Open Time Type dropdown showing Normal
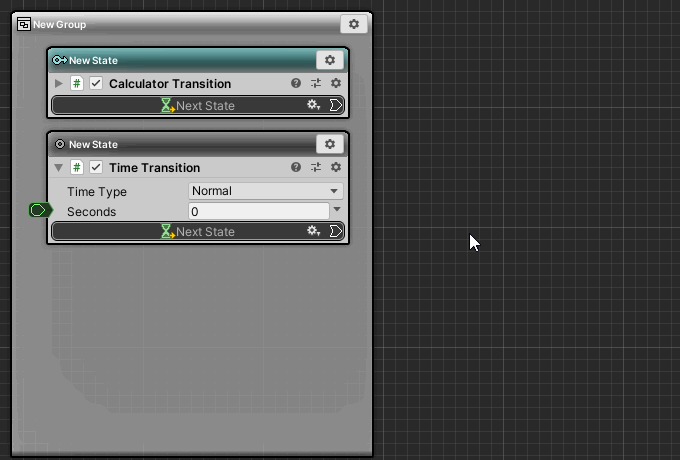680x460 pixels. click(x=265, y=191)
